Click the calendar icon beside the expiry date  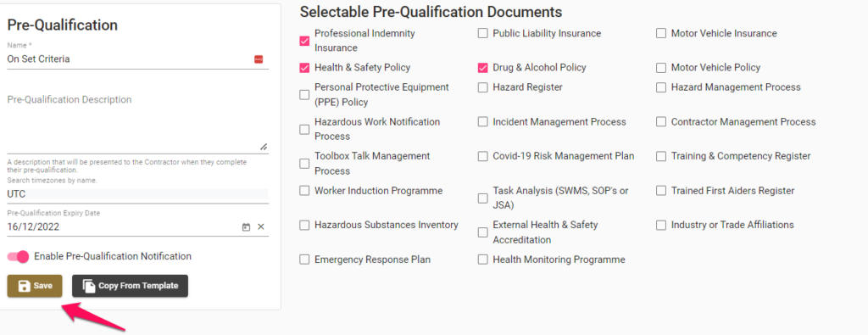[x=247, y=227]
